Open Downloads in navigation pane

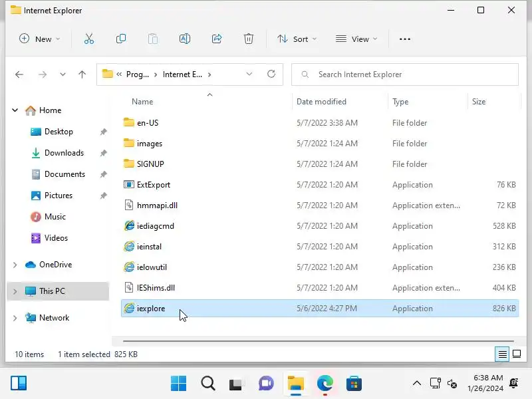[x=64, y=153]
